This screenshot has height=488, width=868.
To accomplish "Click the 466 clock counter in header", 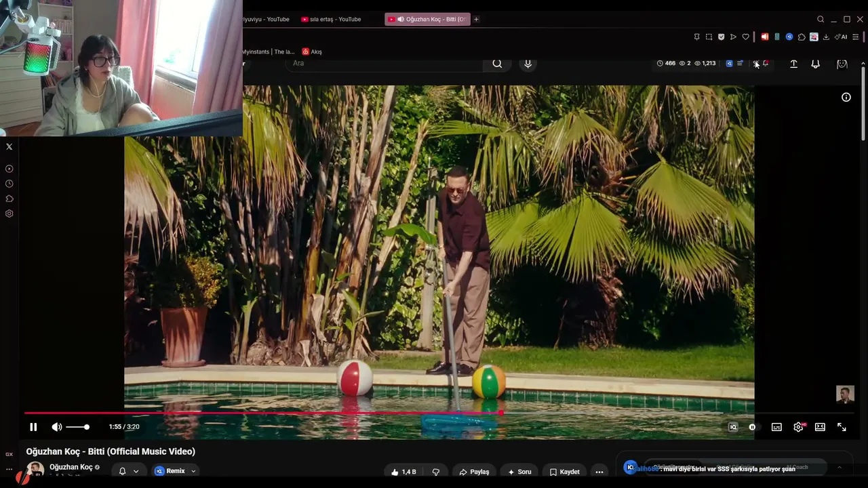I will 667,63.
